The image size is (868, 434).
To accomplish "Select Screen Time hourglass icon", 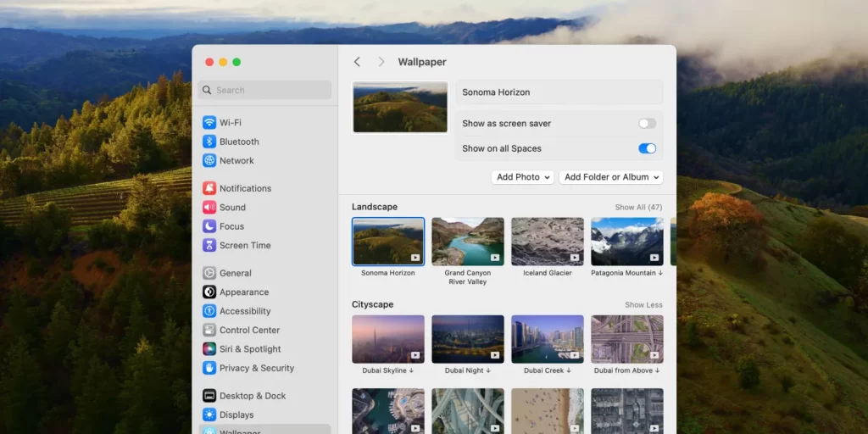I will click(x=209, y=245).
